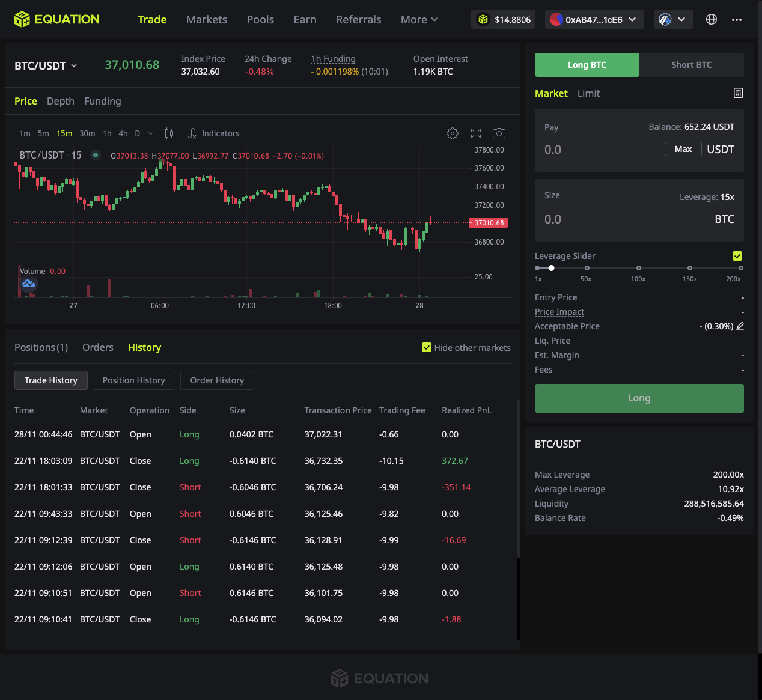This screenshot has height=700, width=762.
Task: Open the calculator icon next to Limit
Action: point(738,93)
